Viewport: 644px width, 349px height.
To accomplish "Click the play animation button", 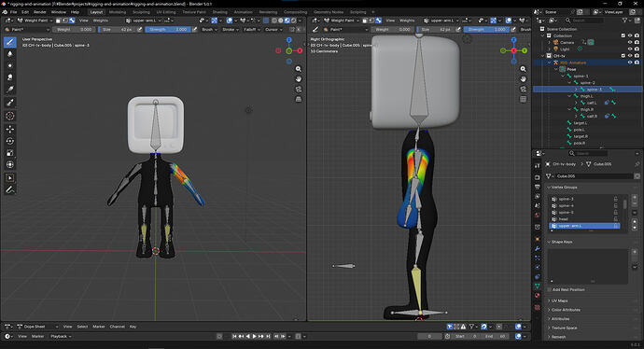I will coord(254,336).
